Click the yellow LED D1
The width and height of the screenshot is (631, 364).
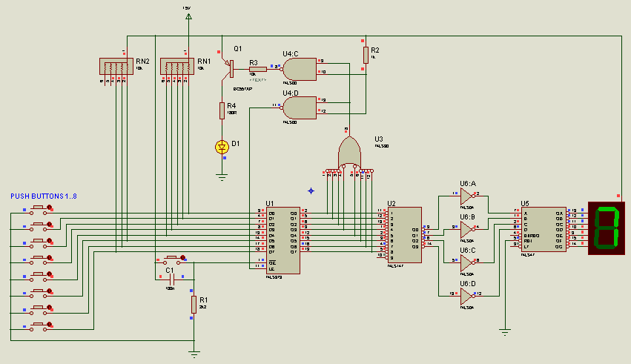point(222,147)
